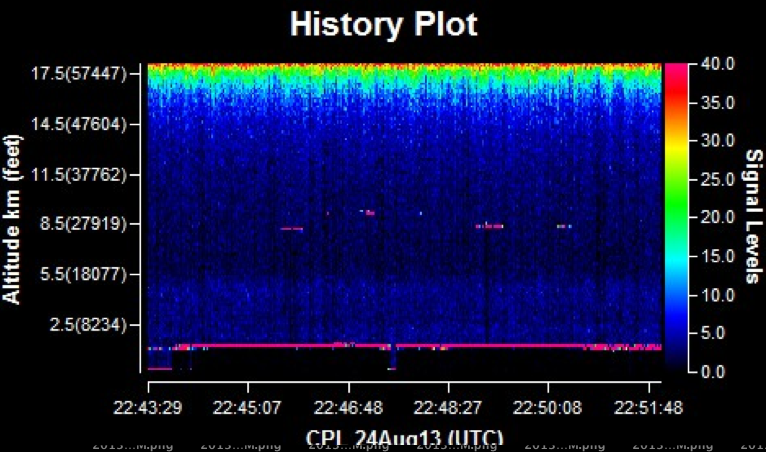Screen dimensions: 766x452
Task: Choose the 22:48:27 time axis marker
Action: (449, 409)
